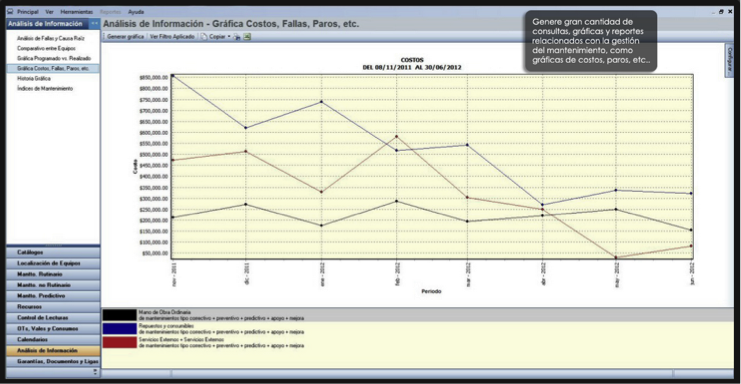
Task: Click the page title Análisis de Información - Gráfica Costos
Action: pos(231,24)
